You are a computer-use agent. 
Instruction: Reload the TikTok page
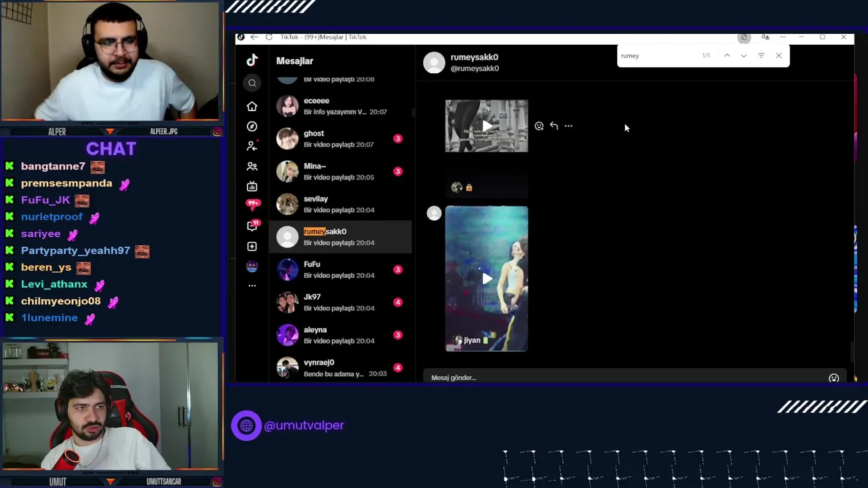pyautogui.click(x=269, y=37)
